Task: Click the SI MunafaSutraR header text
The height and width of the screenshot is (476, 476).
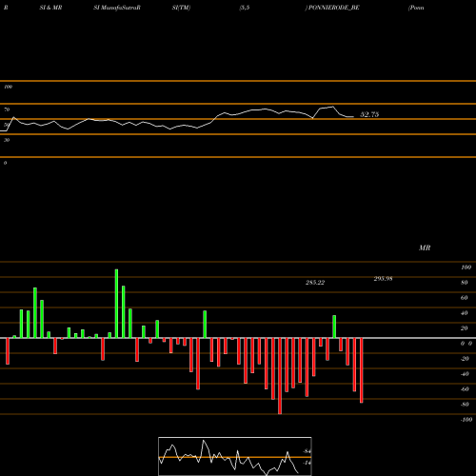Action: [x=117, y=8]
